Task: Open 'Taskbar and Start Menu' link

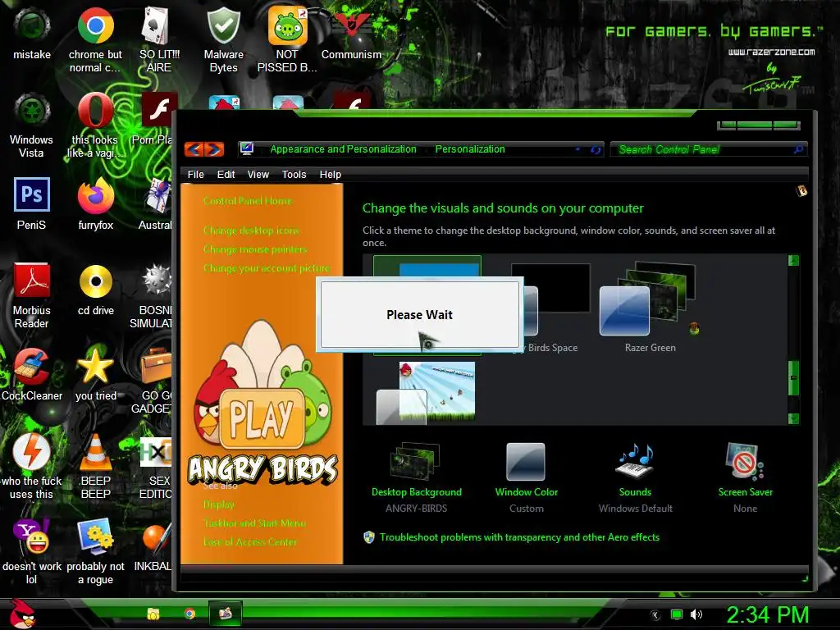Action: tap(254, 523)
